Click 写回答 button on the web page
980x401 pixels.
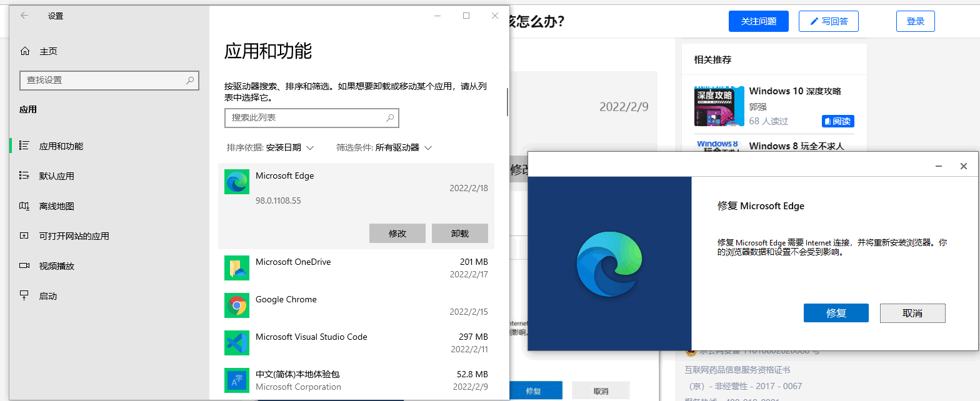click(829, 21)
